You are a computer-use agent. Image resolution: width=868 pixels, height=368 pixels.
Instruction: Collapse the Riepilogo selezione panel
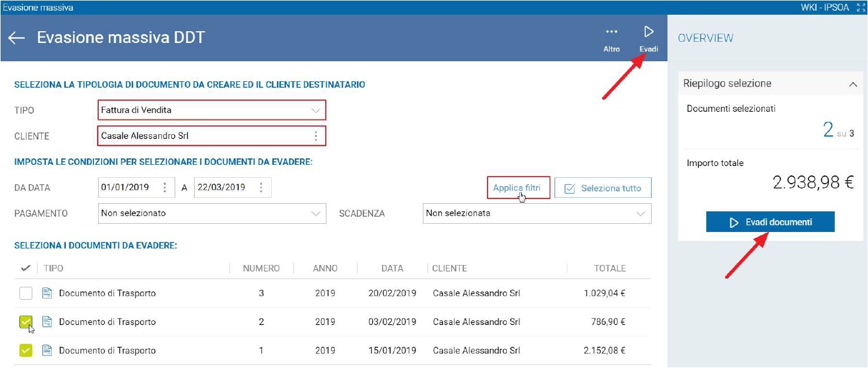pyautogui.click(x=853, y=84)
